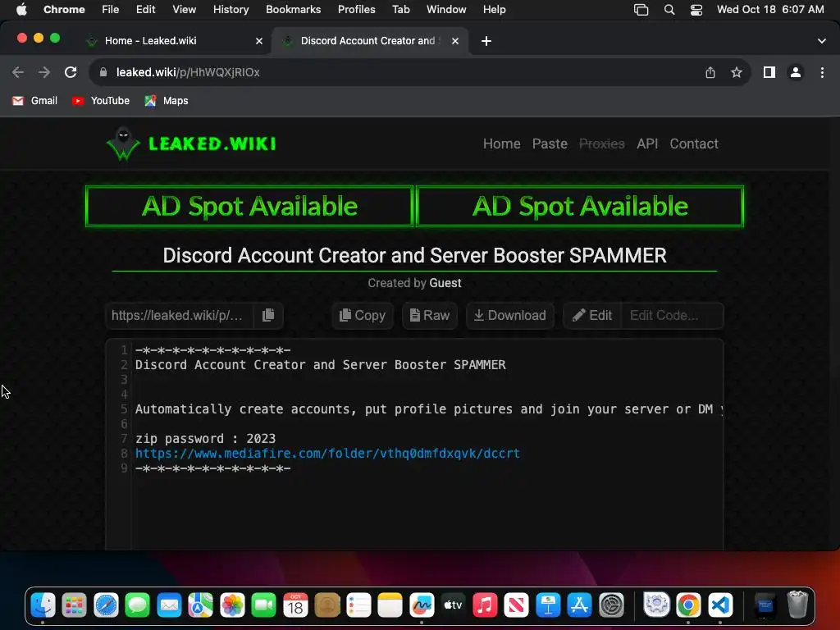
Task: Open the History menu
Action: pyautogui.click(x=231, y=10)
